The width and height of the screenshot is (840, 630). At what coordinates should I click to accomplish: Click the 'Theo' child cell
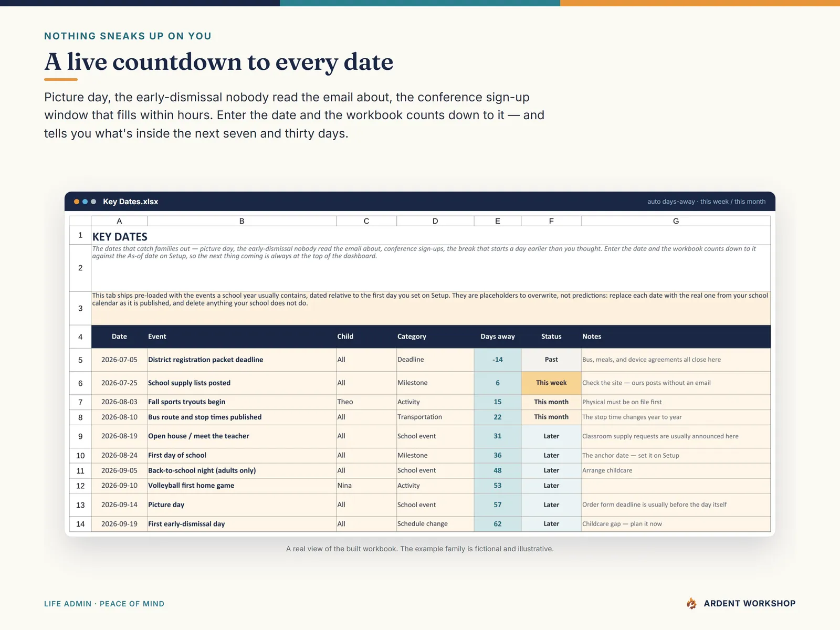pos(366,402)
